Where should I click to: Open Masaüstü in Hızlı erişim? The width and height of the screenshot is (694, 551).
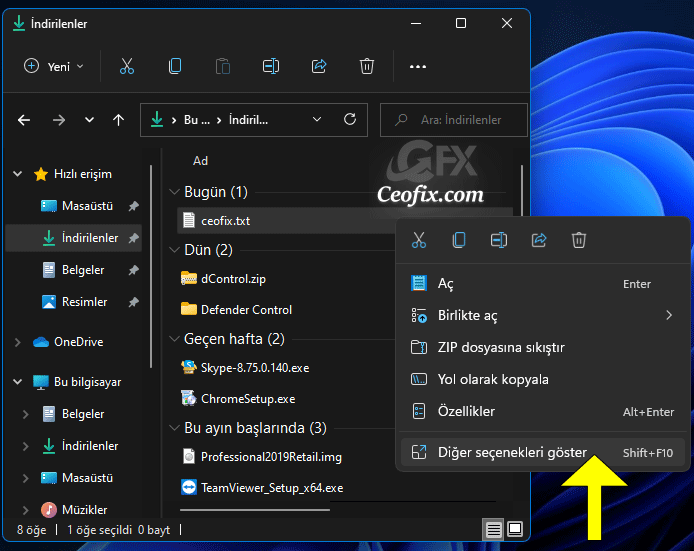[x=87, y=206]
